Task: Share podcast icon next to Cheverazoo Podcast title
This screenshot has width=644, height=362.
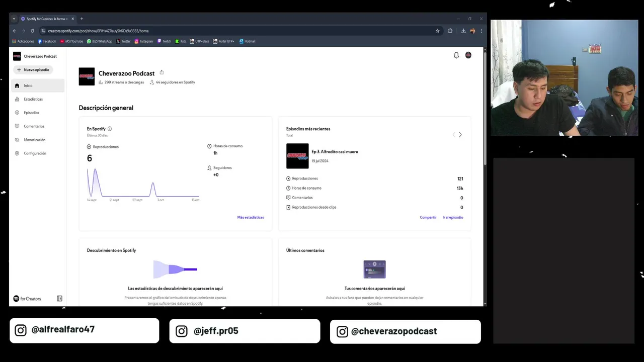Action: 162,72
